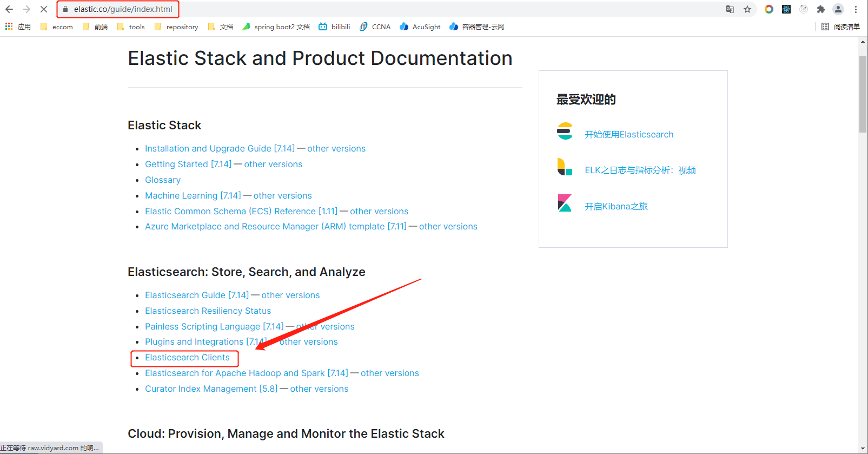
Task: Open Elasticsearch Clients link
Action: (x=187, y=357)
